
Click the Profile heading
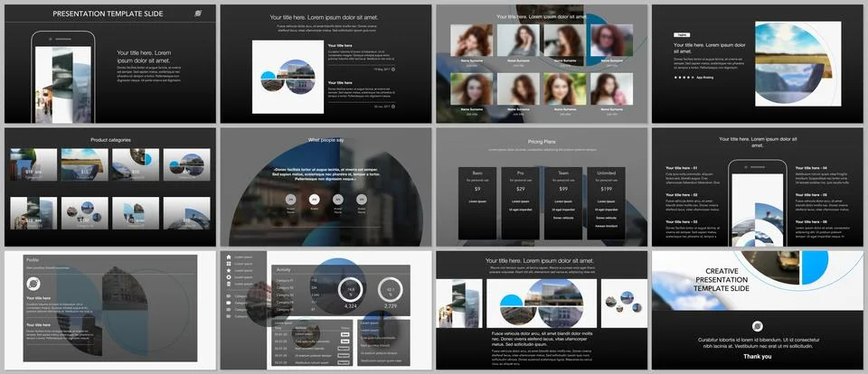click(x=33, y=260)
